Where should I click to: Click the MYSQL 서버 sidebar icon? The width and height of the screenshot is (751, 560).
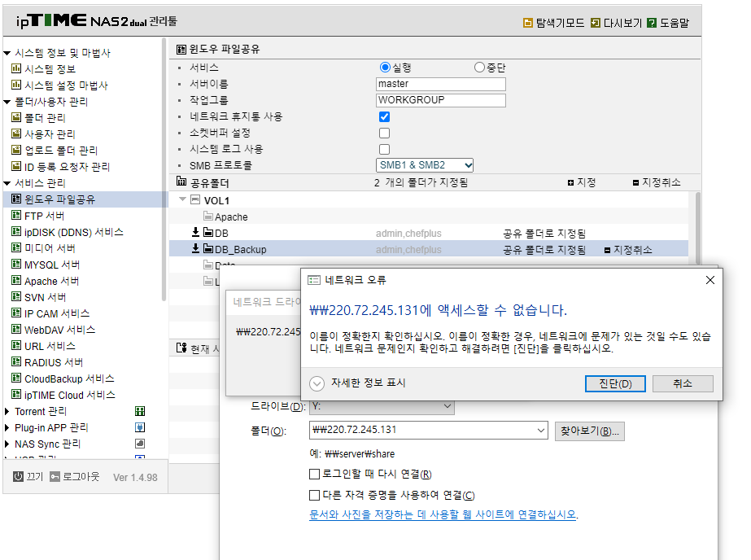16,264
